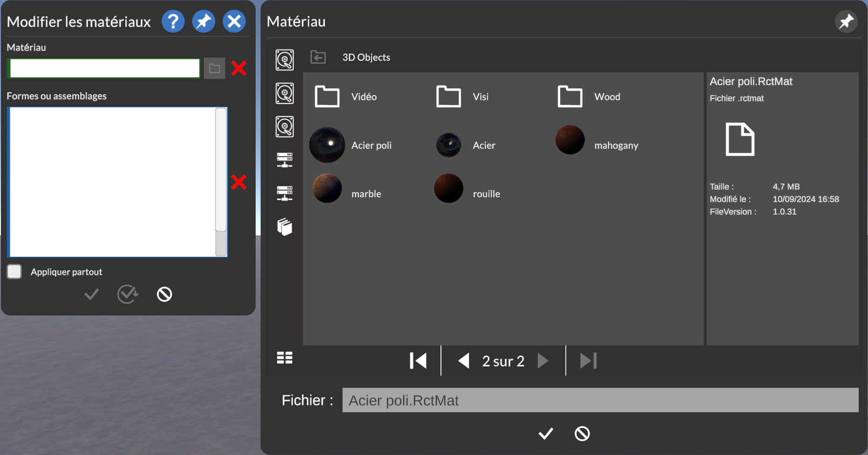Viewport: 868px width, 455px height.
Task: Confirm file selection with checkmark
Action: click(546, 434)
